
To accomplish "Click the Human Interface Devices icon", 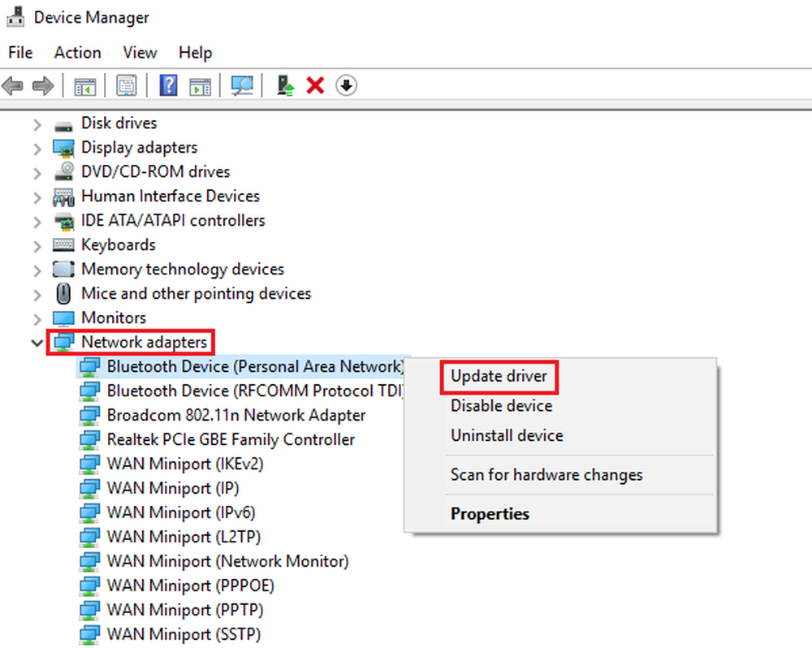I will (x=63, y=197).
